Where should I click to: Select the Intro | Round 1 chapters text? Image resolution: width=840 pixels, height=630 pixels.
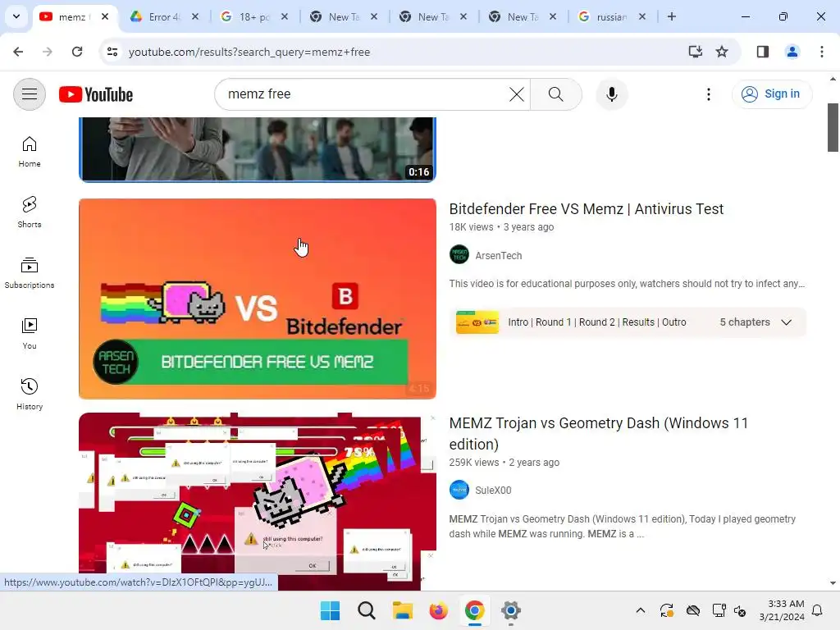597,322
